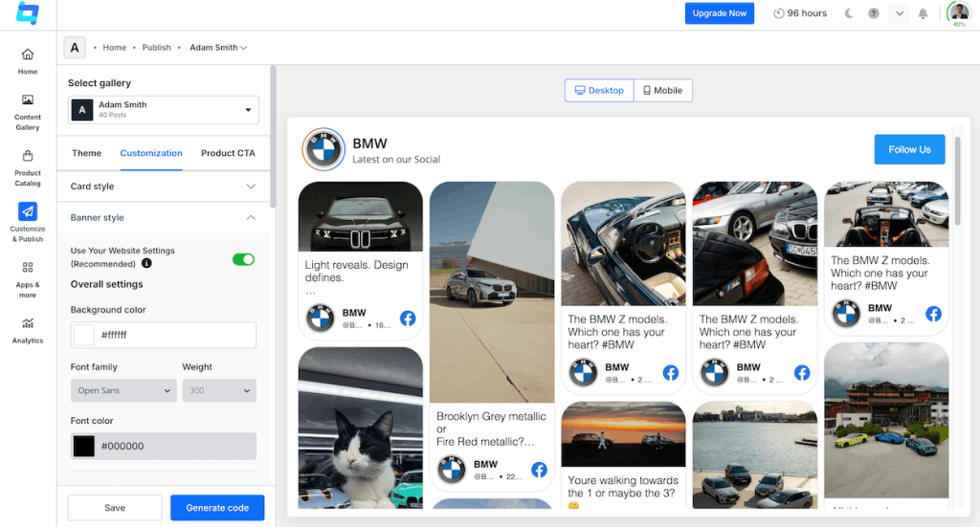Click 'Latest on our Social' subtitle

[x=396, y=159]
